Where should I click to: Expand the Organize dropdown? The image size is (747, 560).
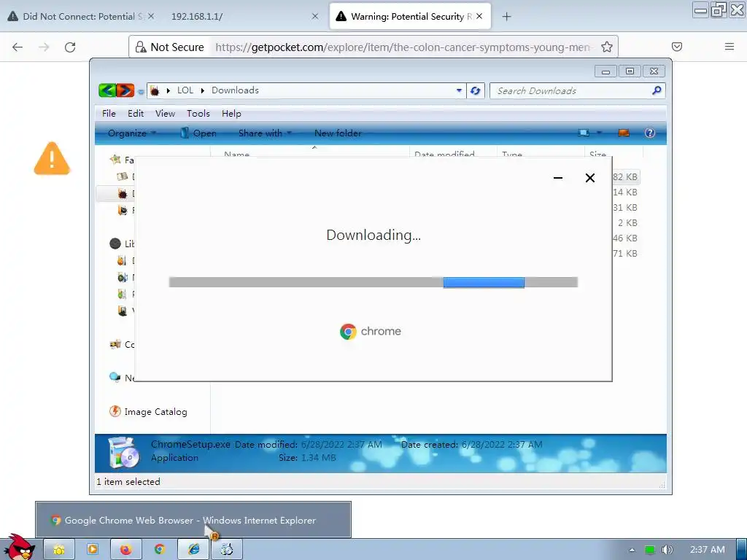(131, 133)
